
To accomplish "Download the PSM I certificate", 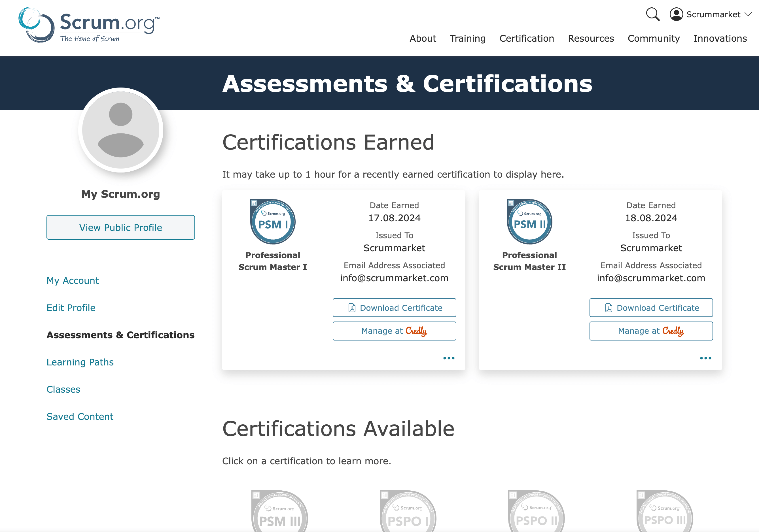I will click(394, 308).
